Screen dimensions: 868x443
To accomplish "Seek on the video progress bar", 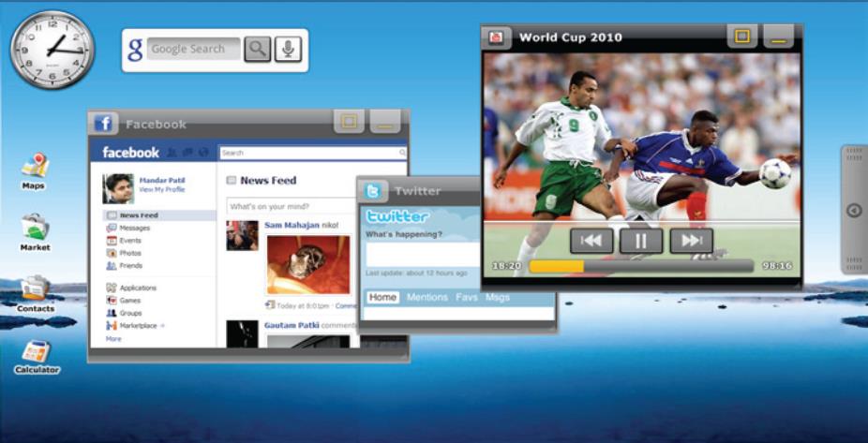I will [641, 266].
